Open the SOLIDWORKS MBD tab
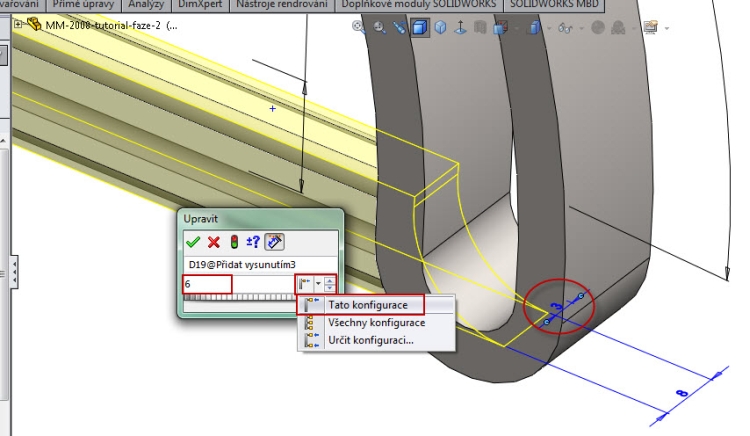The image size is (750, 436). (x=554, y=5)
